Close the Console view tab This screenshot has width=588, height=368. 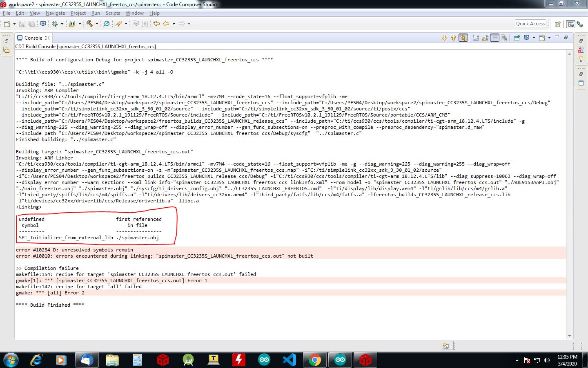click(x=47, y=38)
